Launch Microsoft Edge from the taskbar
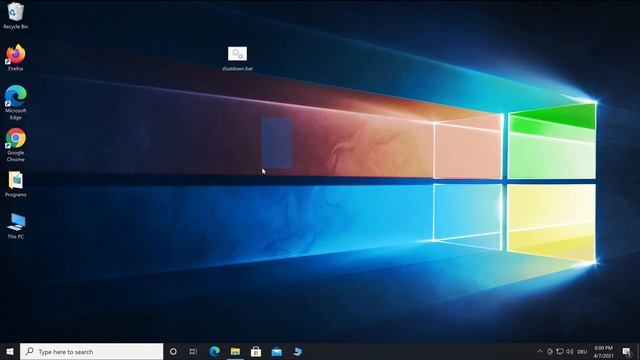 [214, 351]
